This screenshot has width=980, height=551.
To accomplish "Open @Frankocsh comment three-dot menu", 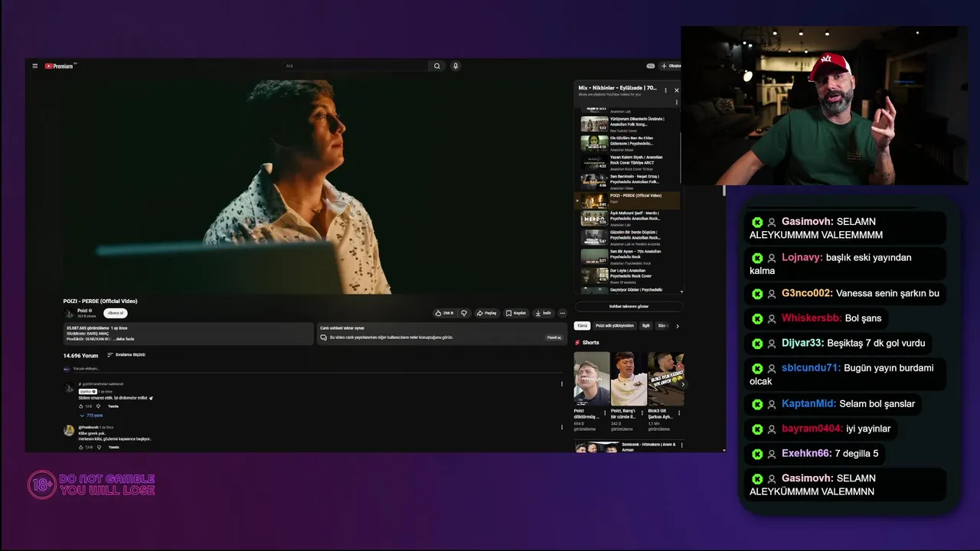I will click(562, 427).
